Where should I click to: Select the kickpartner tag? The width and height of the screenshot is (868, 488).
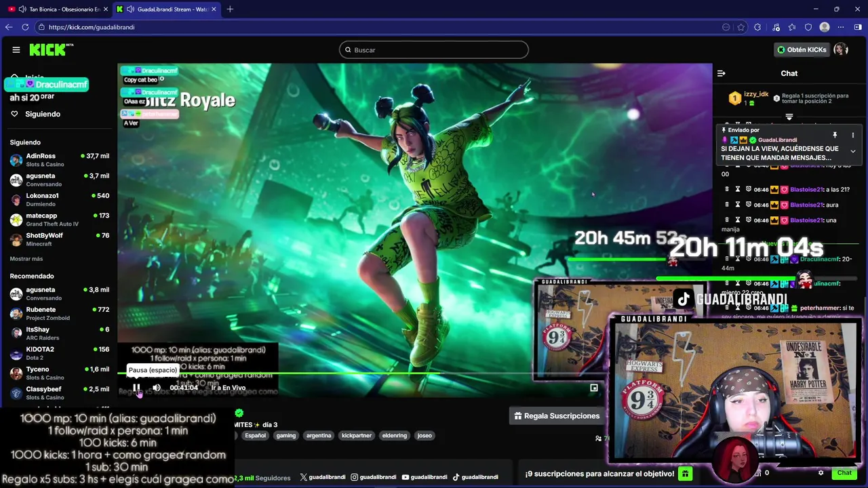tap(357, 436)
